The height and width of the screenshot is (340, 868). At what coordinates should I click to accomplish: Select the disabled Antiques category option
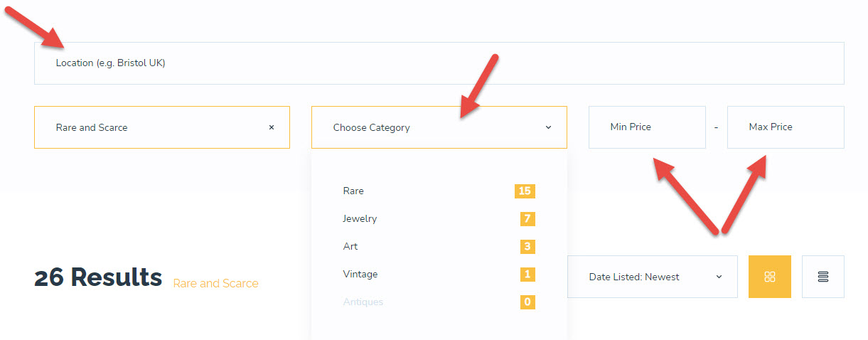pyautogui.click(x=363, y=302)
